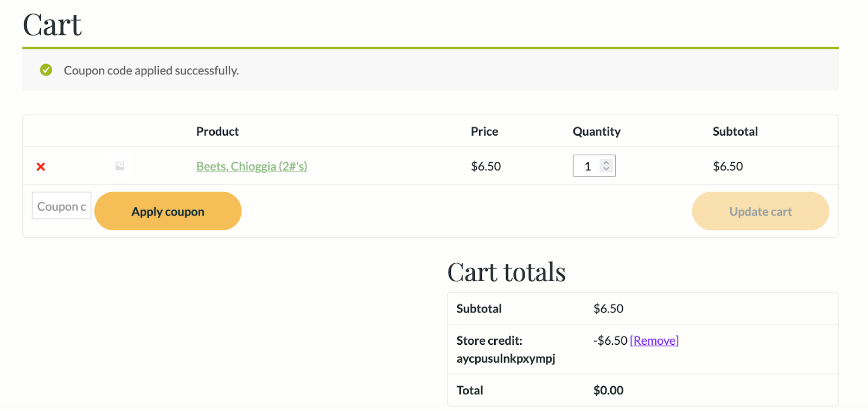Click the $0.00 total amount

coord(608,390)
